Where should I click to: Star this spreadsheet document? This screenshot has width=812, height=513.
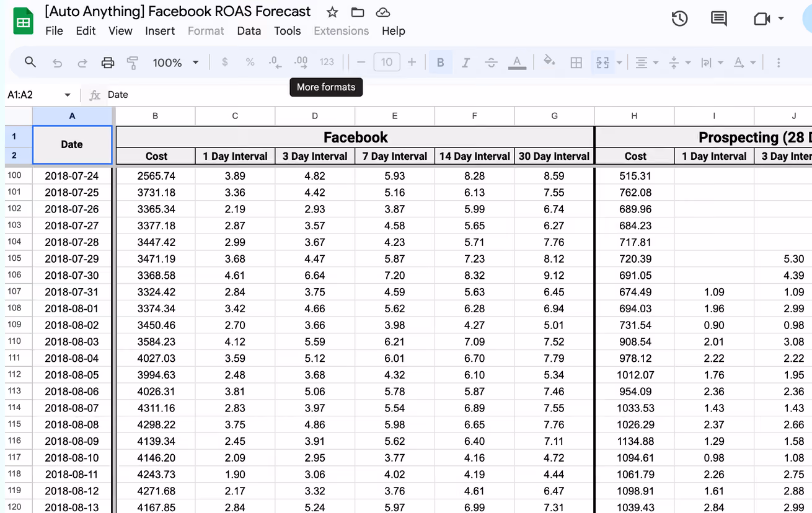pyautogui.click(x=332, y=12)
